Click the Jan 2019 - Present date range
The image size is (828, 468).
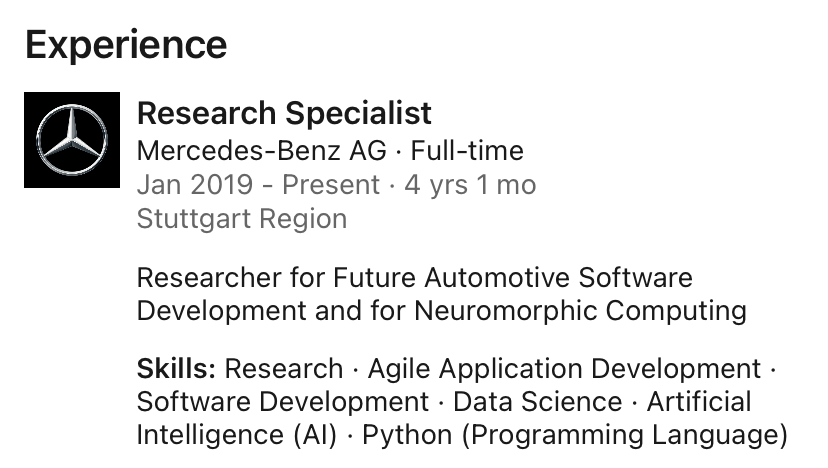pos(258,185)
